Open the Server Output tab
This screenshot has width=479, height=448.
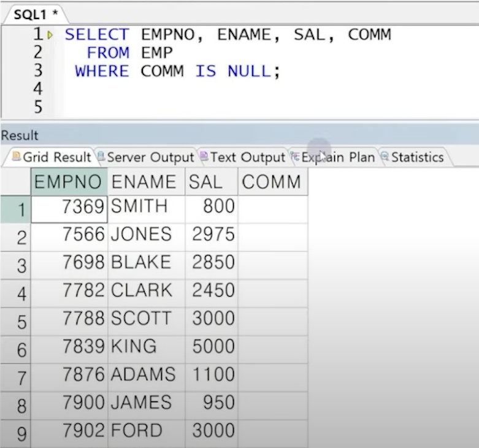(x=146, y=157)
